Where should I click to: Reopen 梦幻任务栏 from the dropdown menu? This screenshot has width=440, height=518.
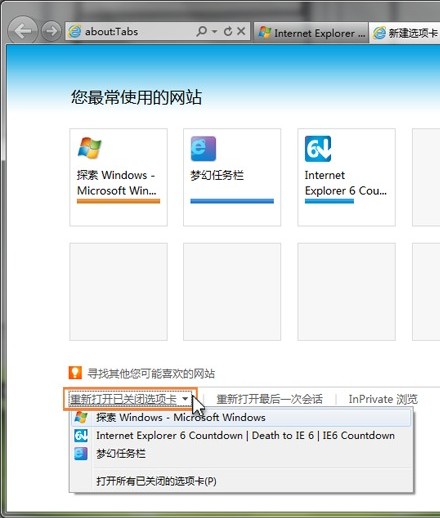pyautogui.click(x=241, y=454)
